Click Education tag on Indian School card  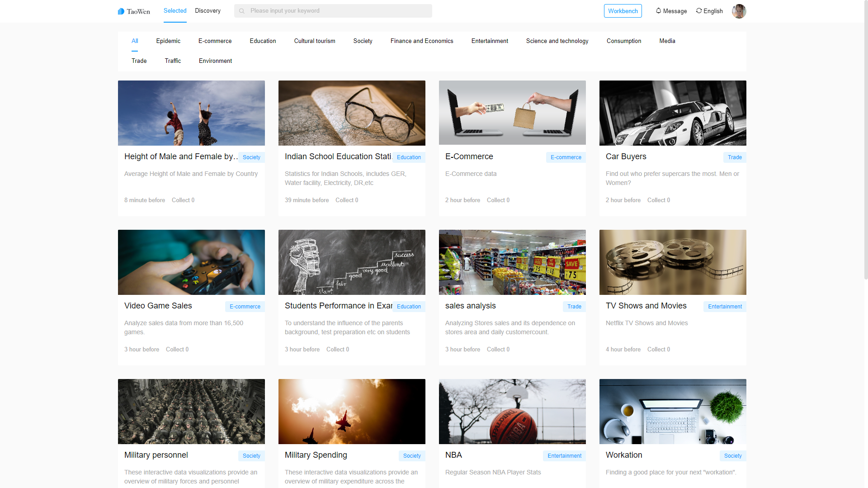coord(409,157)
